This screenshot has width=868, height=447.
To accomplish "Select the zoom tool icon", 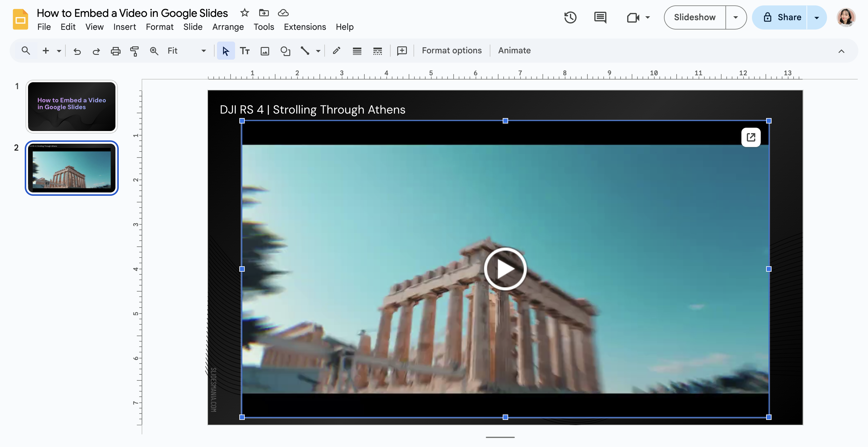I will click(x=154, y=51).
